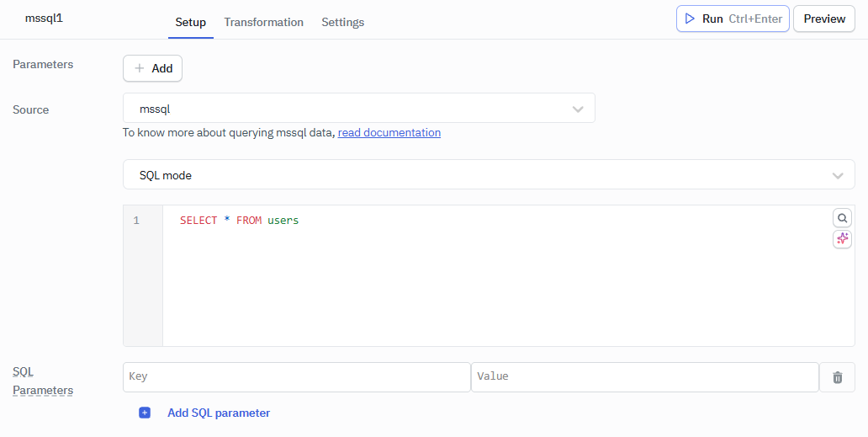
Task: Select the Setup tab
Action: pyautogui.click(x=190, y=22)
